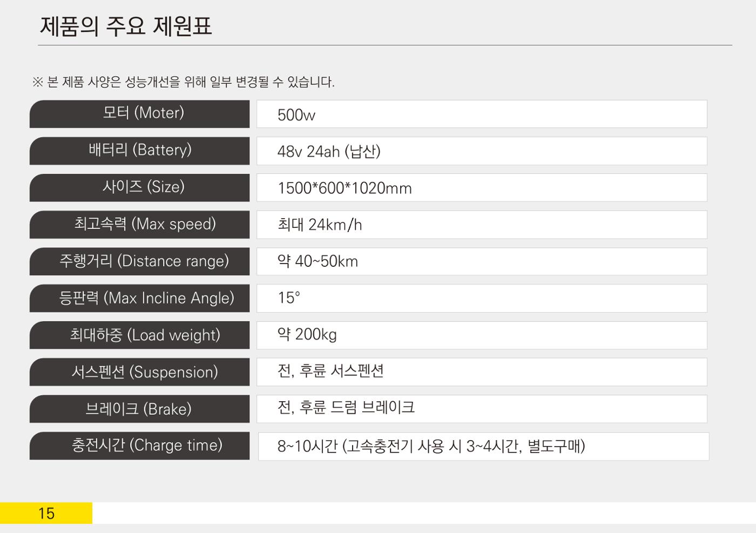Click the 브레이크 (Brake) label
Screen dimensions: 756x533
[x=139, y=409]
